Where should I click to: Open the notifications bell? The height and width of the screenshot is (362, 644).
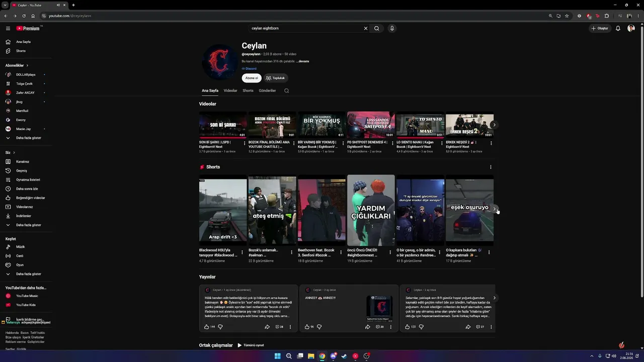tap(618, 28)
